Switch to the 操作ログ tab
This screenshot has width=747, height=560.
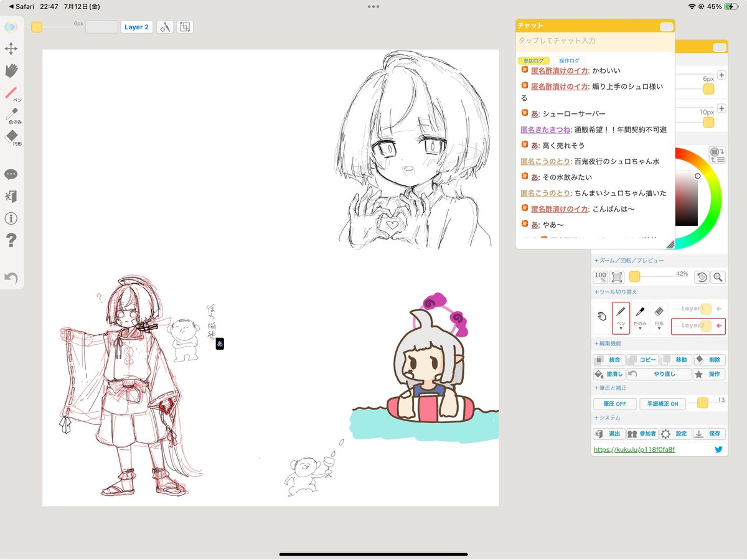click(x=570, y=60)
